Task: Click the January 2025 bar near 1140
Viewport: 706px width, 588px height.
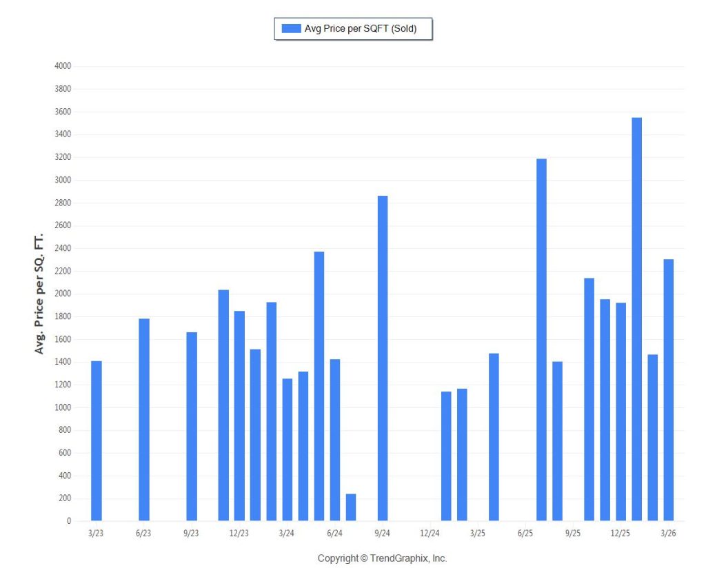Action: 446,456
